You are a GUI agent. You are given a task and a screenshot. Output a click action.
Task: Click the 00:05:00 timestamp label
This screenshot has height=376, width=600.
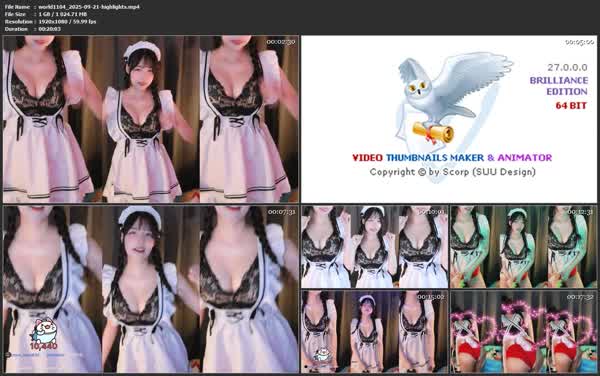(x=579, y=42)
